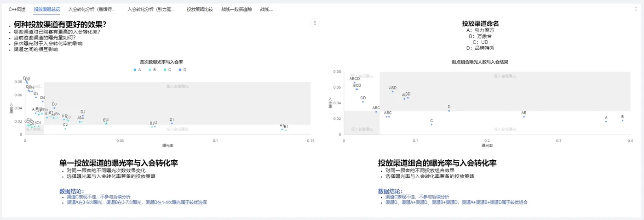
Task: Click the 何种投放渠道有更好的效果？ heading
Action: click(x=60, y=25)
